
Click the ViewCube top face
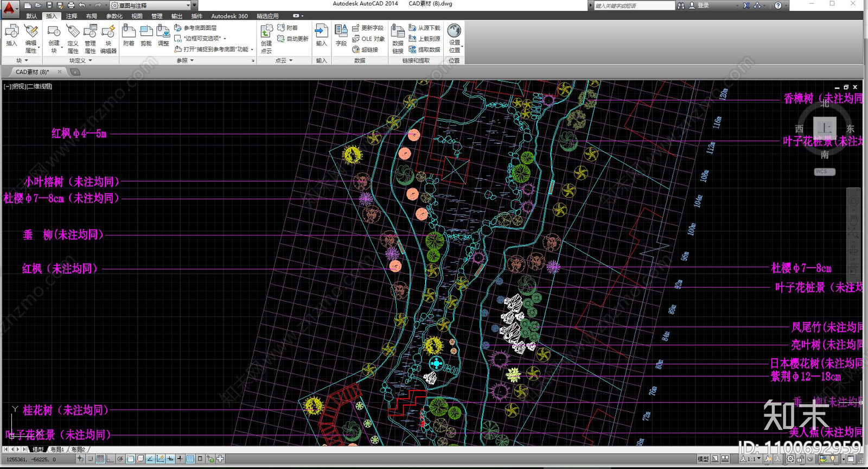click(x=825, y=128)
